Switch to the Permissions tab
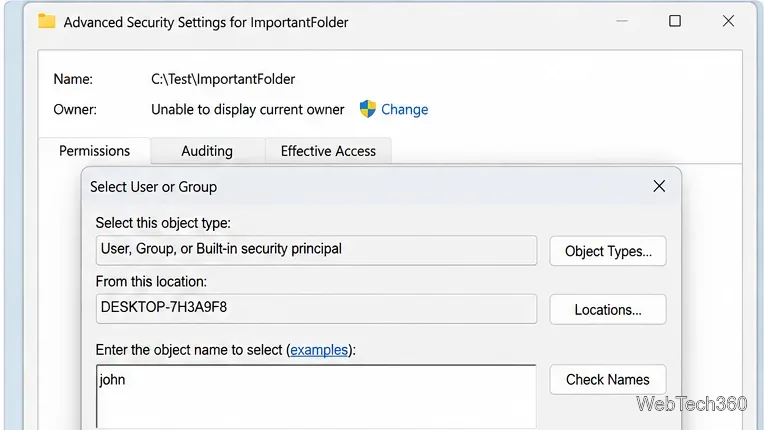The width and height of the screenshot is (764, 430). [95, 151]
